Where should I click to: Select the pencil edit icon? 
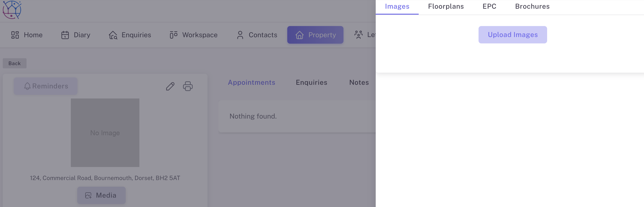click(x=170, y=86)
